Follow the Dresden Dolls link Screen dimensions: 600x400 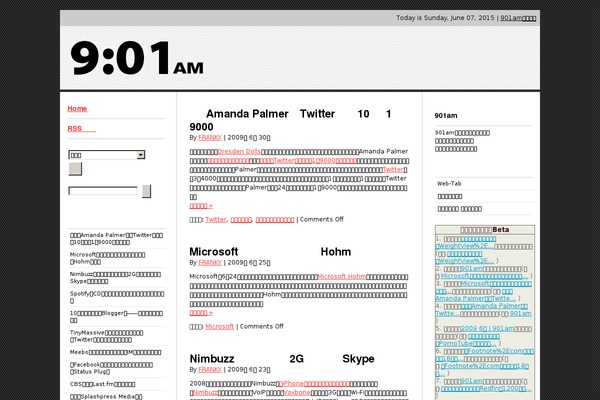click(x=239, y=152)
